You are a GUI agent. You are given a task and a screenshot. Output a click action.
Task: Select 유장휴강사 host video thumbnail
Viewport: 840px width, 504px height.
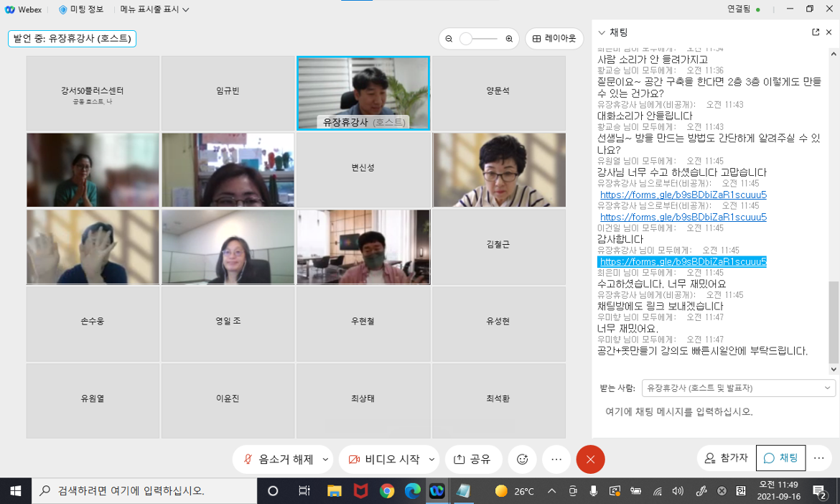point(363,93)
